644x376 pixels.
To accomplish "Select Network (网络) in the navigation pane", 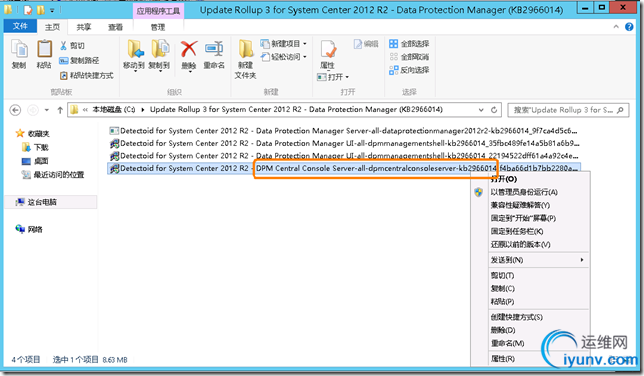I will click(29, 229).
